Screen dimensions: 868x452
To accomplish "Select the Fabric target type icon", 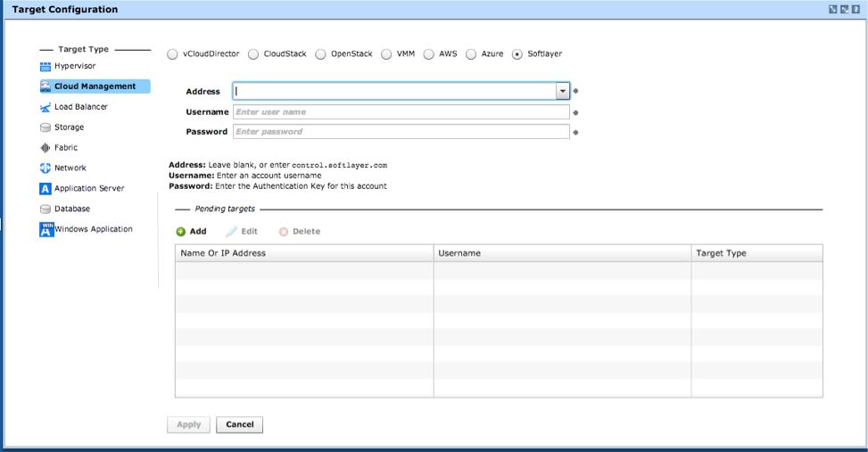I will coord(45,148).
